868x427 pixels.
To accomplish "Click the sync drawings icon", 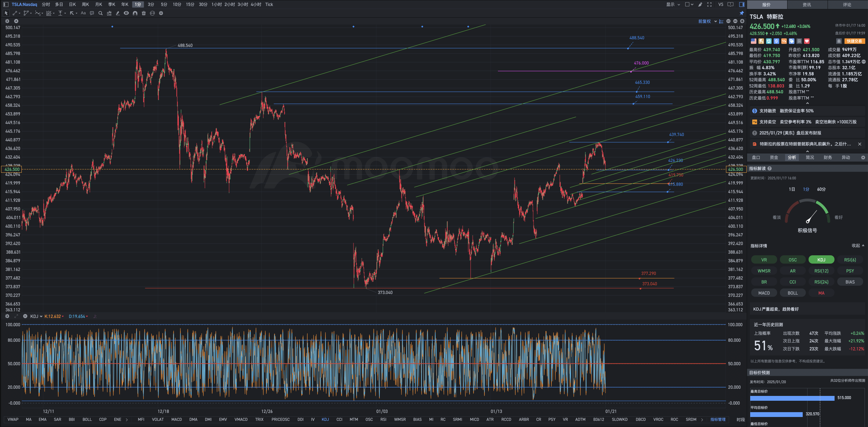I will [152, 13].
